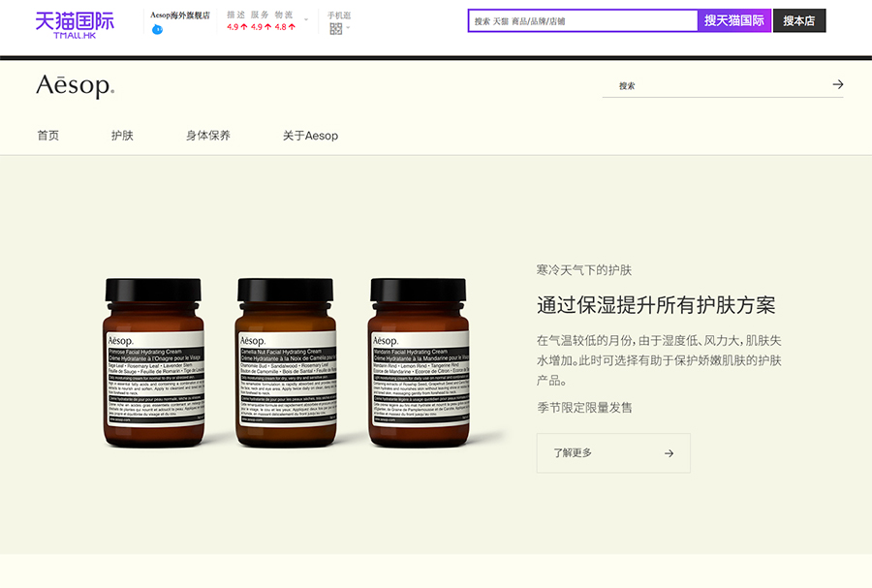Switch to the 护肤 navigation tab
Viewport: 872px width, 588px height.
[x=122, y=136]
